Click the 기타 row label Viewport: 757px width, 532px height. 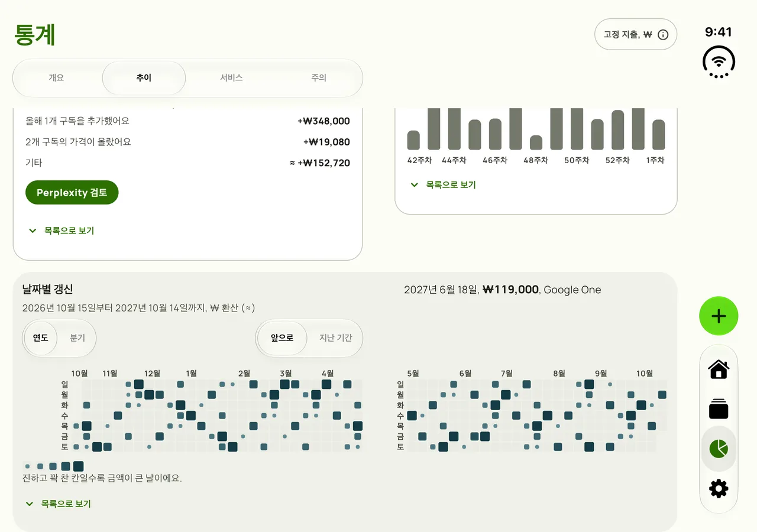pyautogui.click(x=34, y=163)
